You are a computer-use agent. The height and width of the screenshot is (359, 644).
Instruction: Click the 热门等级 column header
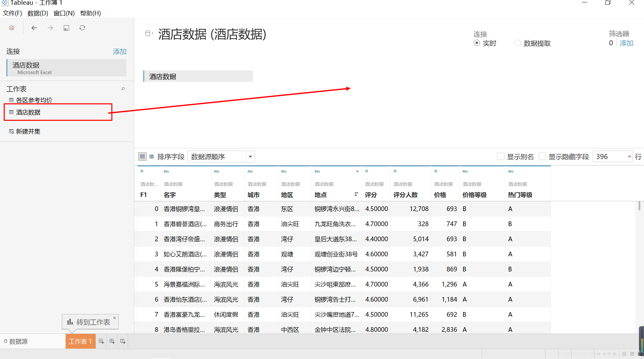(520, 195)
